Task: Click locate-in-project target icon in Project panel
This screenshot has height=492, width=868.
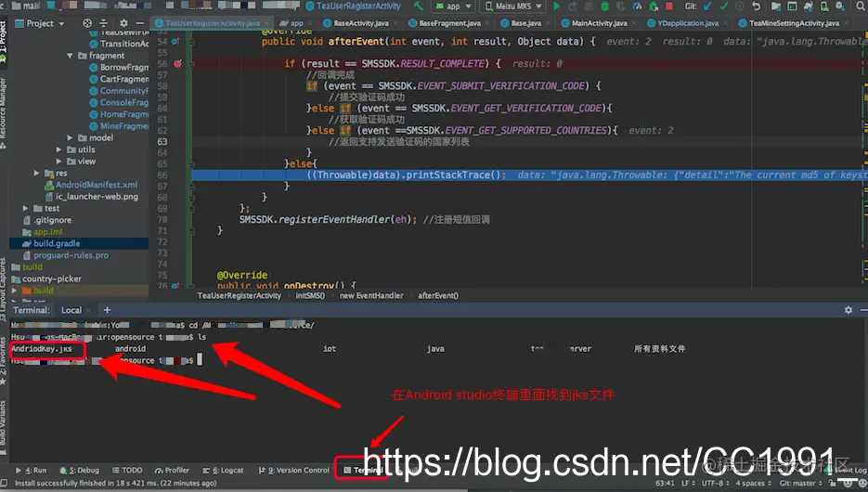Action: click(x=87, y=23)
